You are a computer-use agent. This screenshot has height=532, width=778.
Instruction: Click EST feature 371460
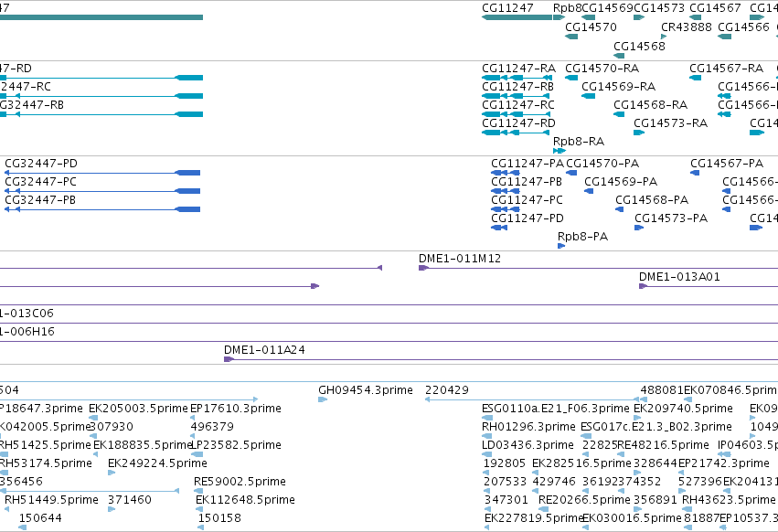pos(130,500)
